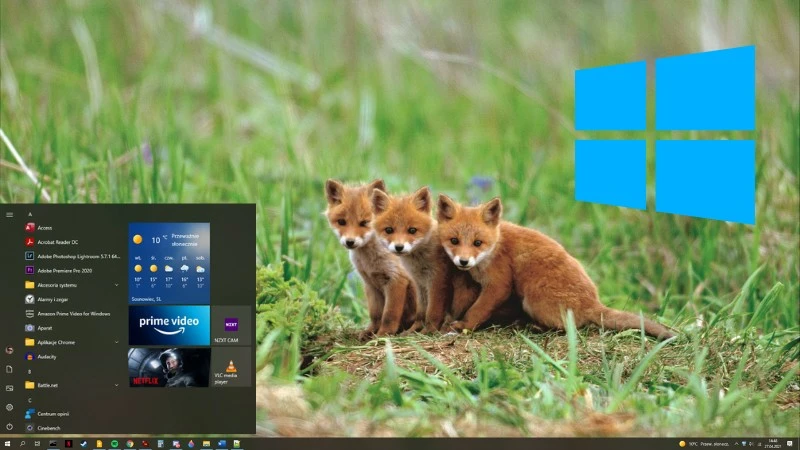The width and height of the screenshot is (800, 450).
Task: Open Centrum opinii
Action: pyautogui.click(x=71, y=414)
